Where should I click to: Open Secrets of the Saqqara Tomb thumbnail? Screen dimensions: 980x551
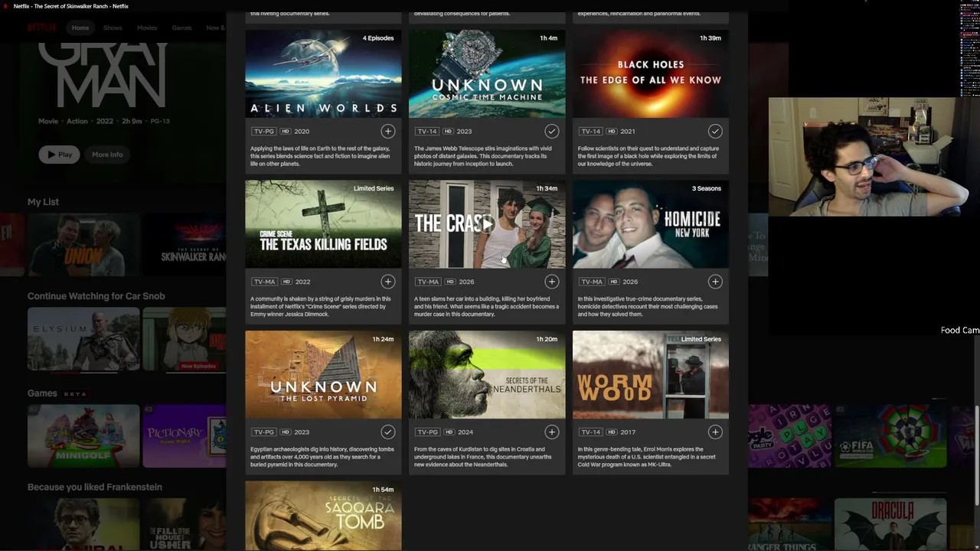pyautogui.click(x=323, y=516)
